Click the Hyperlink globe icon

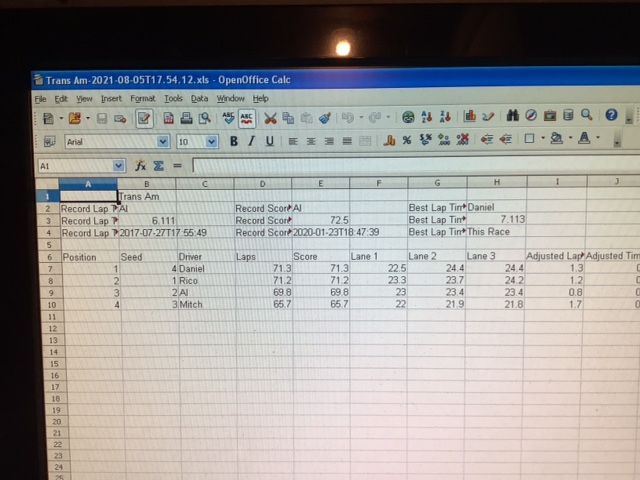point(408,117)
